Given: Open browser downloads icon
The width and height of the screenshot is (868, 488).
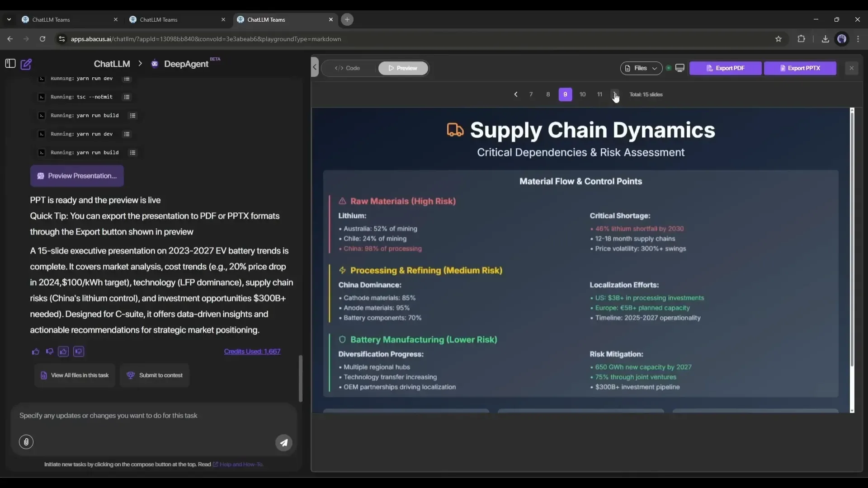Looking at the screenshot, I should click(826, 39).
